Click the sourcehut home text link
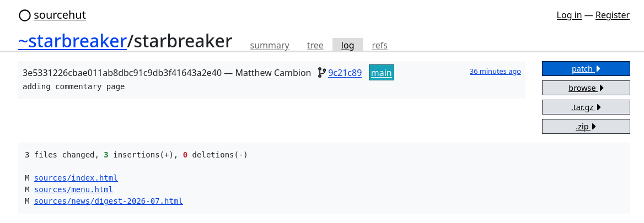The image size is (644, 223). coord(60,15)
